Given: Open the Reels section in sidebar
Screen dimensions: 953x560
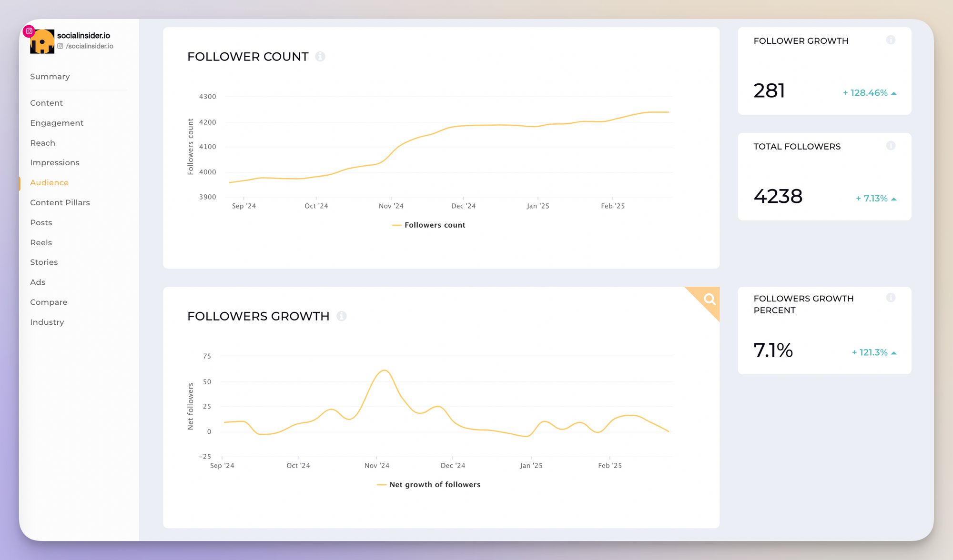Looking at the screenshot, I should tap(40, 242).
